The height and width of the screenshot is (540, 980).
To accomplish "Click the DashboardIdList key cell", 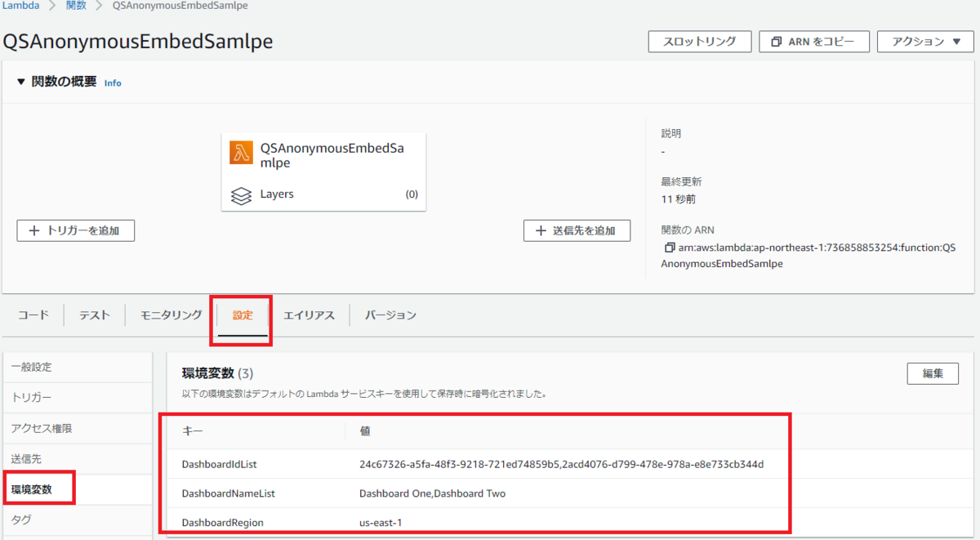I will [x=219, y=464].
